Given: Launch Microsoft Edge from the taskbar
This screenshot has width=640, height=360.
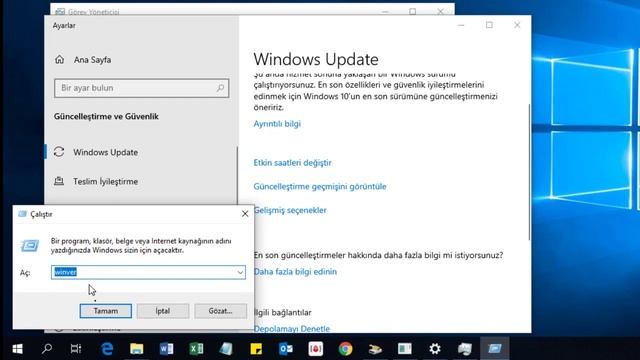Looking at the screenshot, I should [107, 349].
